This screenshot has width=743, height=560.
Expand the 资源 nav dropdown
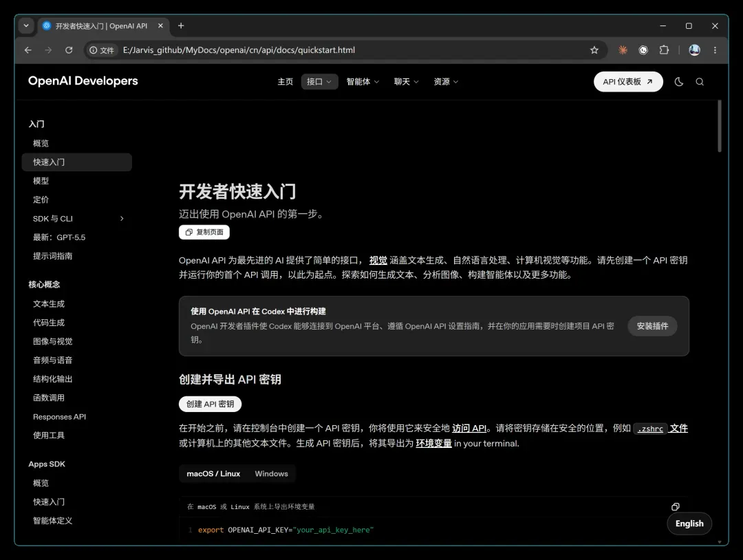coord(446,82)
